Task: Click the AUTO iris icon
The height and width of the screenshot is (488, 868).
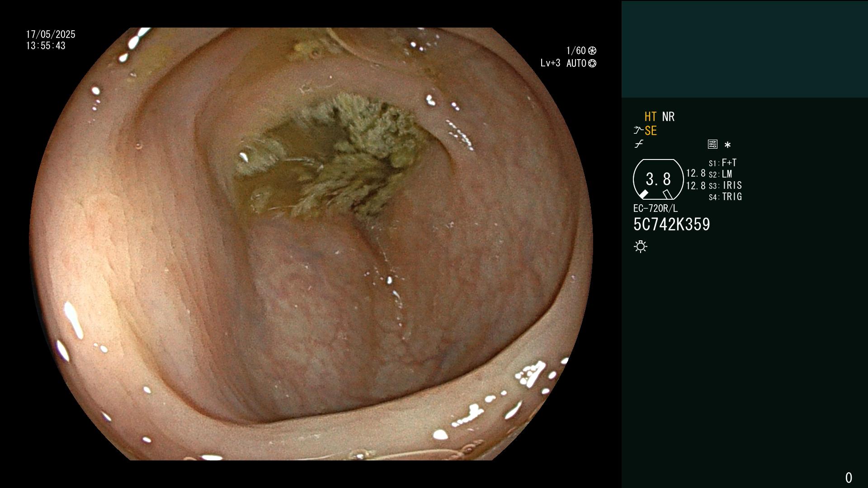Action: [x=592, y=63]
